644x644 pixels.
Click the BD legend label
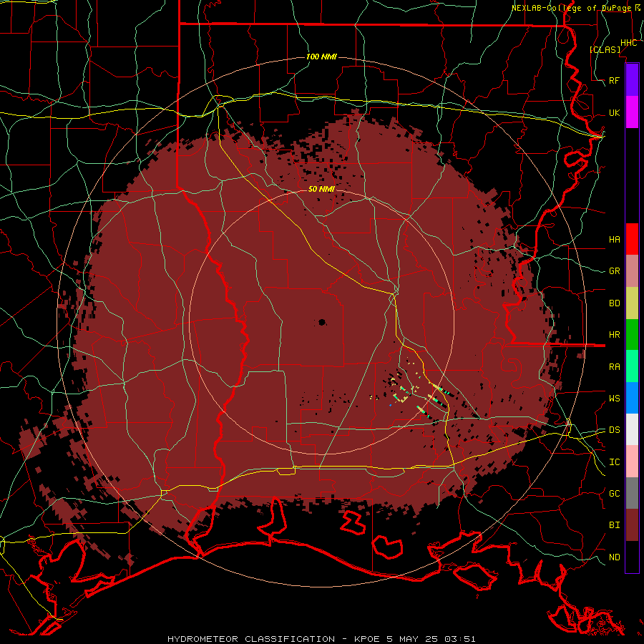(x=614, y=303)
